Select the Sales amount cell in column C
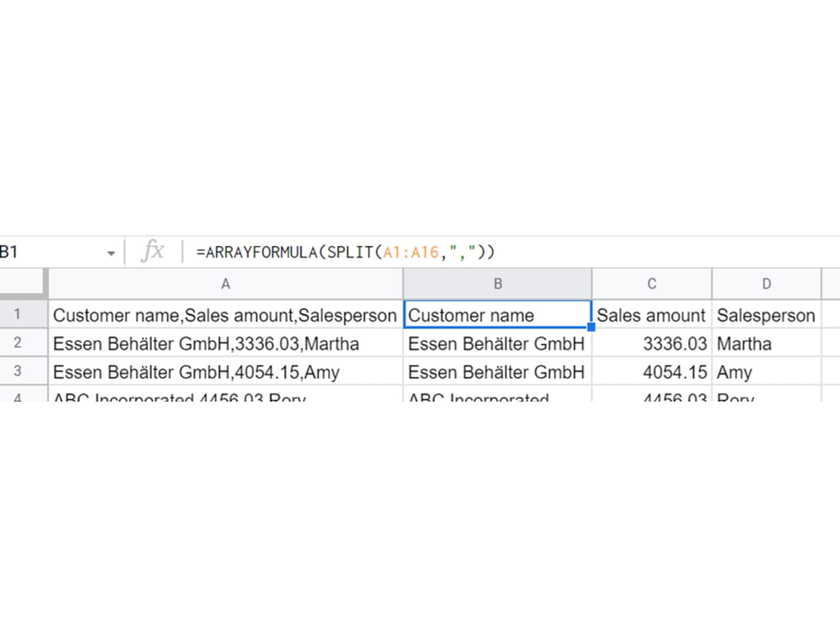Image resolution: width=840 pixels, height=630 pixels. coord(652,315)
